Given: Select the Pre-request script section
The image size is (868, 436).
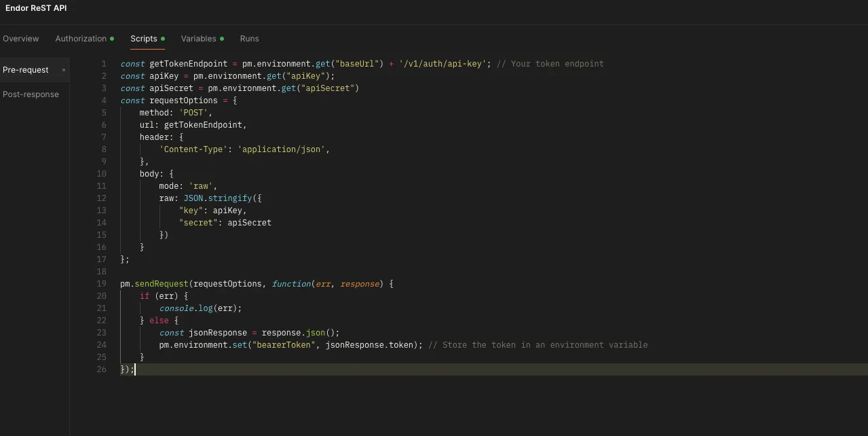Looking at the screenshot, I should pos(26,69).
